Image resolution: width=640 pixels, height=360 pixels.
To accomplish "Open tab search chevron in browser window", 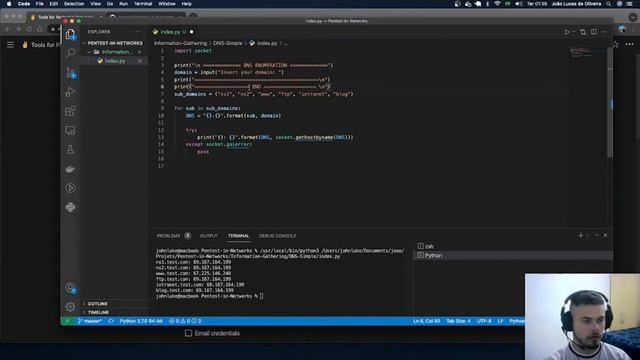I will click(633, 17).
